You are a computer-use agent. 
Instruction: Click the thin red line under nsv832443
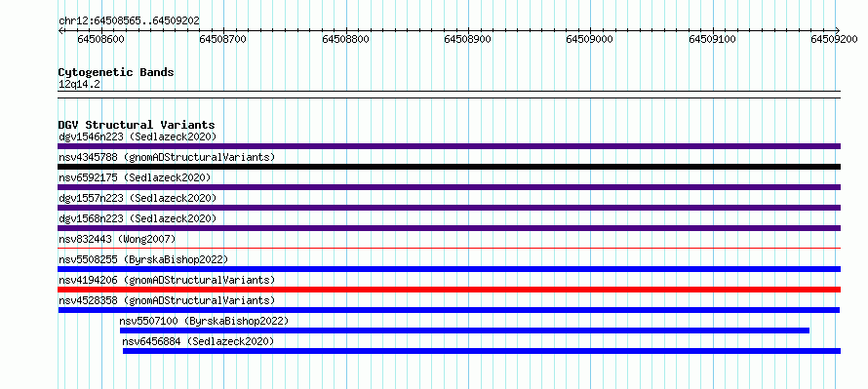click(449, 248)
